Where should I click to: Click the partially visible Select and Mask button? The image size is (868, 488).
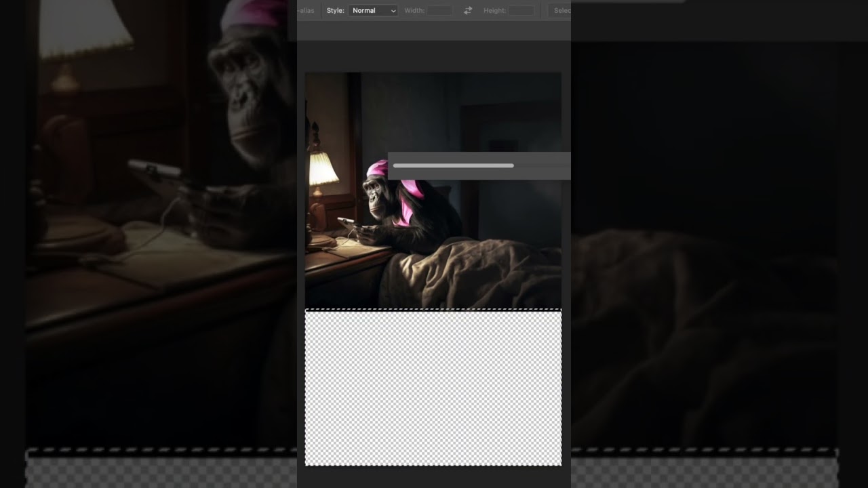(x=560, y=11)
